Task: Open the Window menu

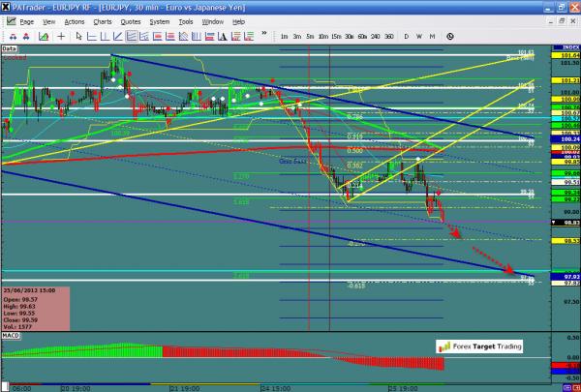Action: point(213,20)
